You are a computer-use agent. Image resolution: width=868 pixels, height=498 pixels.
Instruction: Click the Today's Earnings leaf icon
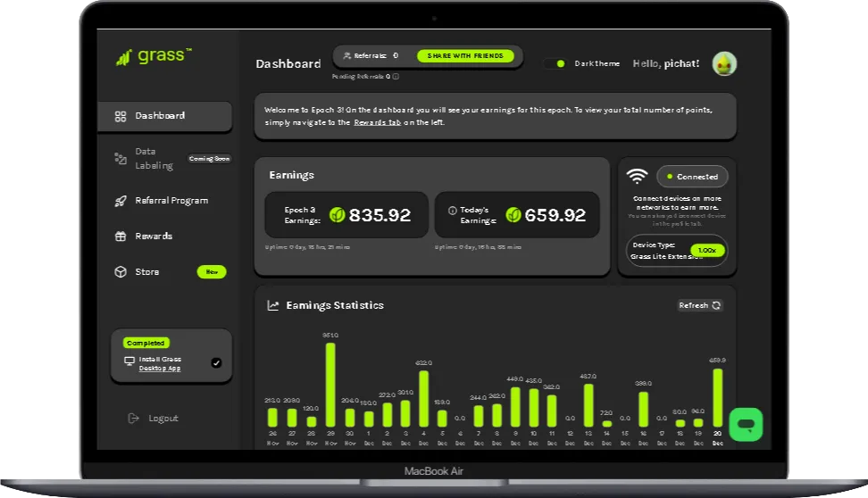click(513, 215)
